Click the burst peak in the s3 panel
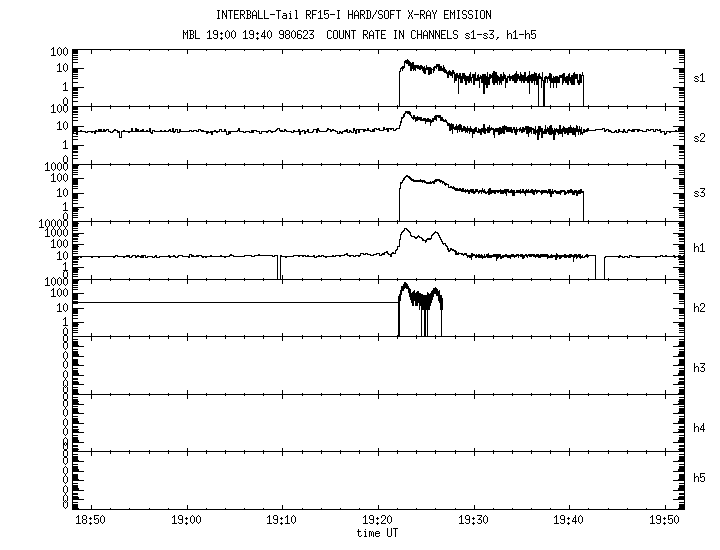The image size is (720, 550). point(406,178)
